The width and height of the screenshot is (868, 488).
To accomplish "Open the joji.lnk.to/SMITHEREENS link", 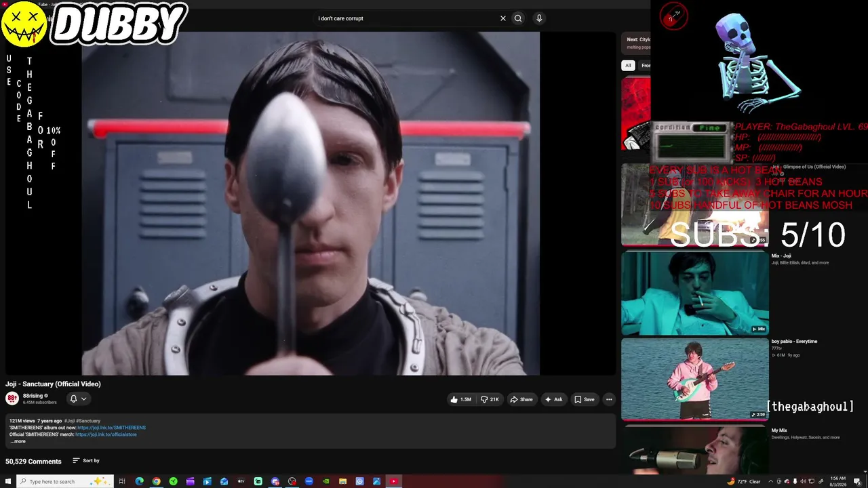I will 112,428.
